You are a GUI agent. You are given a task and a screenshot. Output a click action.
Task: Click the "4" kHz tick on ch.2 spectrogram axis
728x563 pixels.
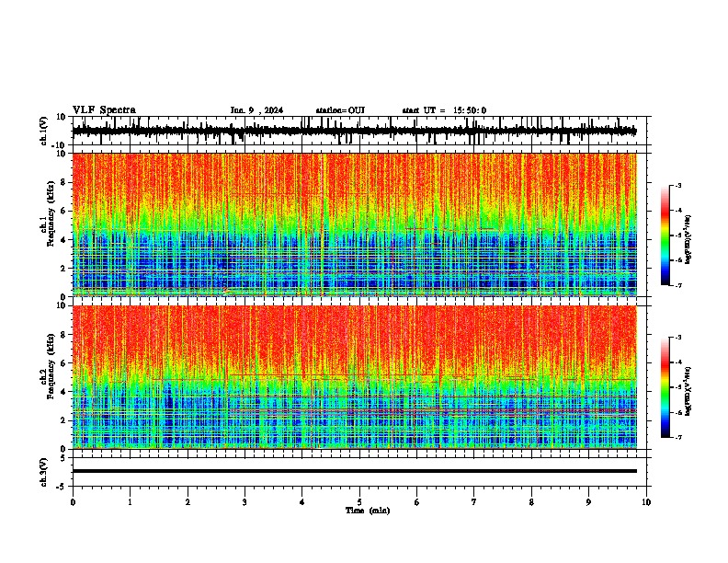[x=63, y=392]
